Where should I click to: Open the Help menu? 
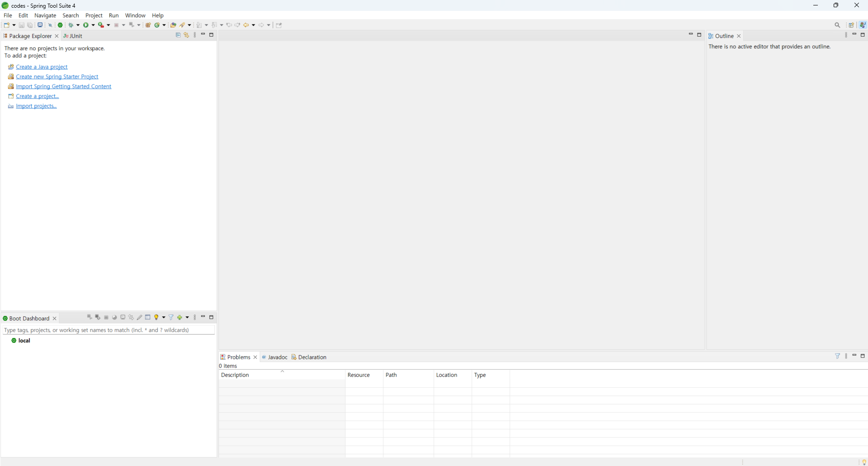click(x=158, y=15)
